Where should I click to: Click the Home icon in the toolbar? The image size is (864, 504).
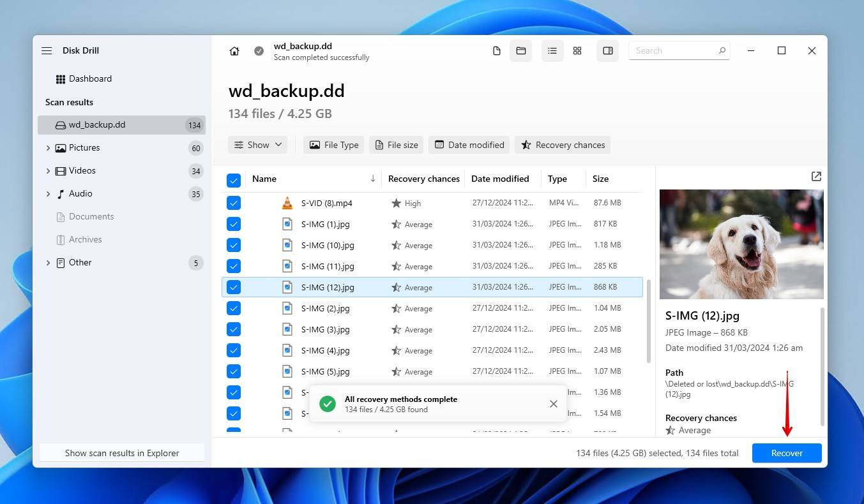tap(234, 50)
